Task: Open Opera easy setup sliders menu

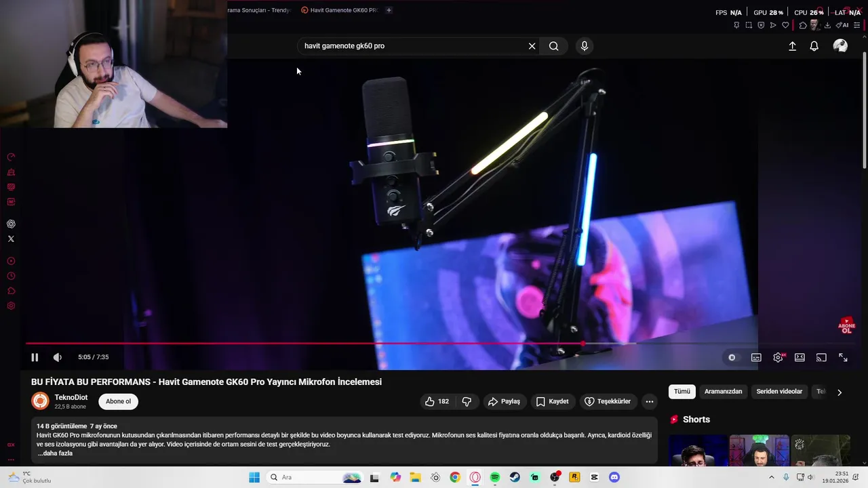Action: click(x=857, y=25)
